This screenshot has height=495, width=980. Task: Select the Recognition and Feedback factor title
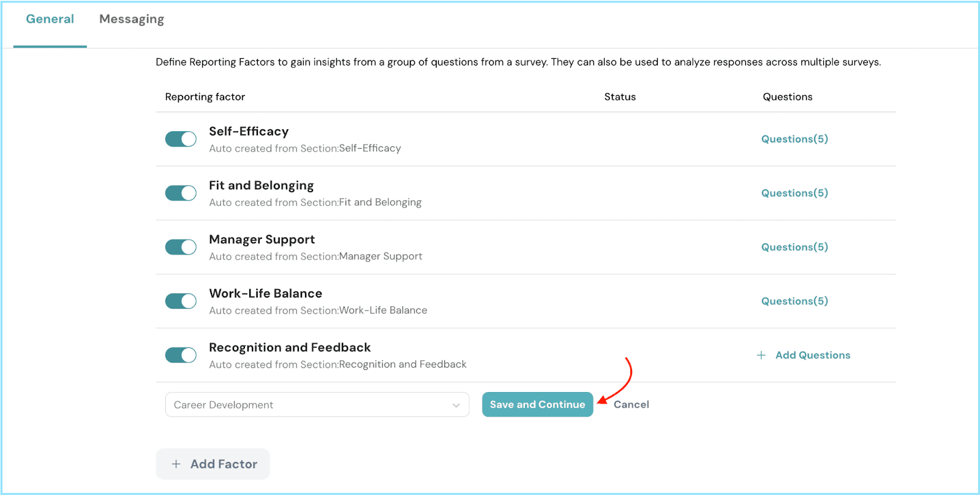(290, 347)
